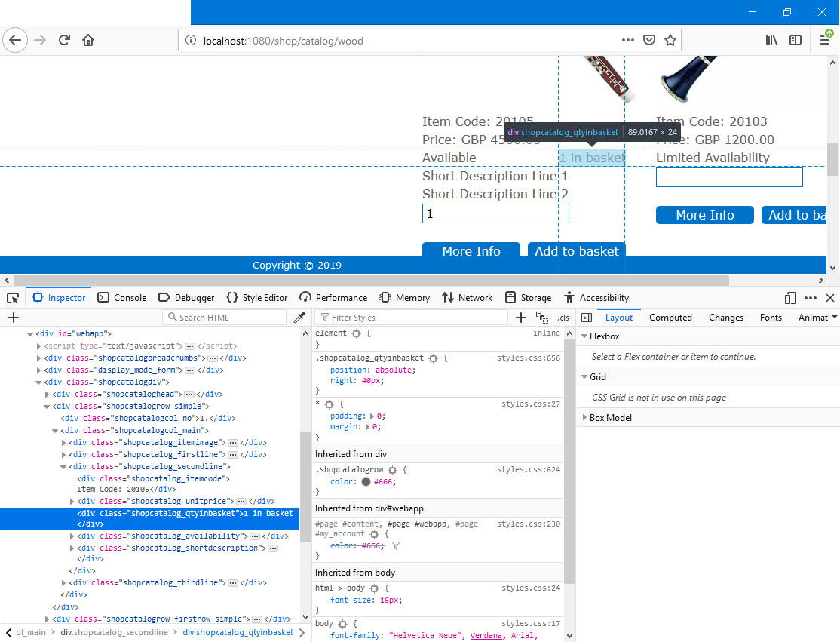The image size is (840, 642).
Task: Highlight elements matching .shopcatalogrow selector
Action: tap(393, 470)
